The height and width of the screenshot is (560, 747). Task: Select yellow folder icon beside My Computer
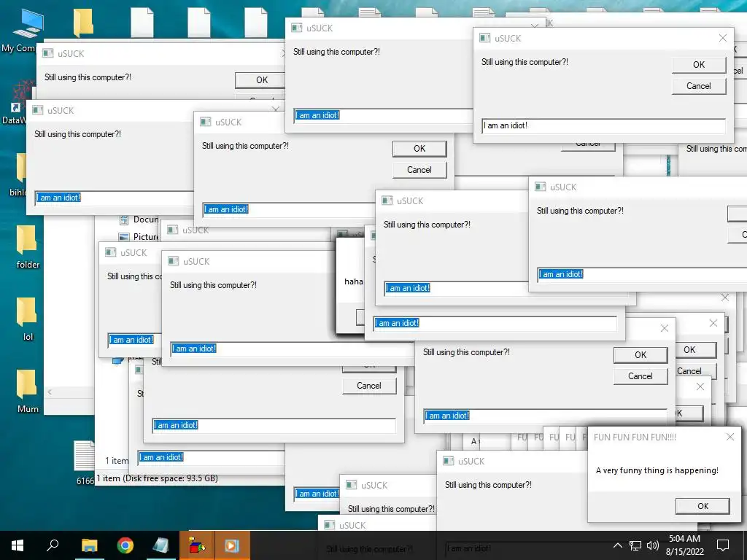point(83,22)
